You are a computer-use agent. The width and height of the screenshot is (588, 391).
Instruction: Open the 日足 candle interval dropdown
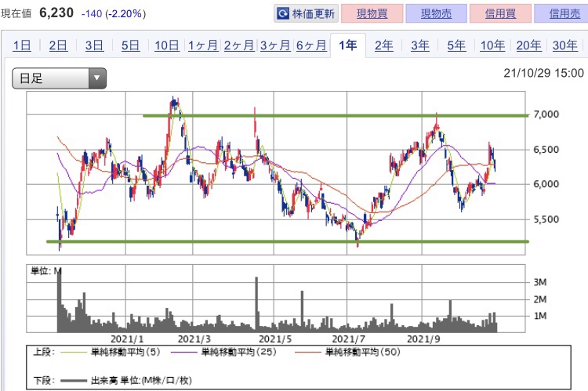pyautogui.click(x=60, y=78)
